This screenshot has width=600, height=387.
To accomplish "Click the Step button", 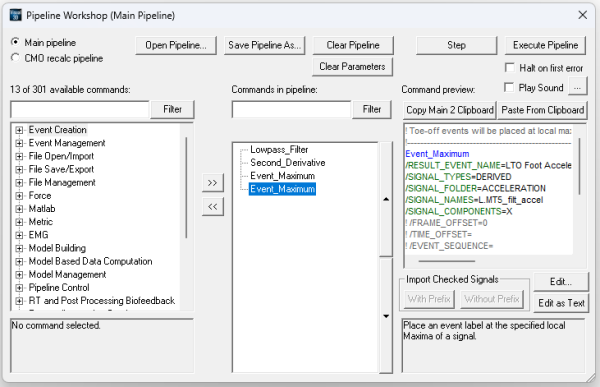I will pyautogui.click(x=457, y=45).
